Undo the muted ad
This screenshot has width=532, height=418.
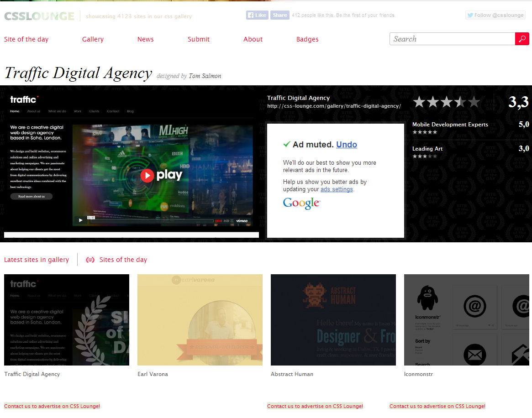tap(347, 144)
